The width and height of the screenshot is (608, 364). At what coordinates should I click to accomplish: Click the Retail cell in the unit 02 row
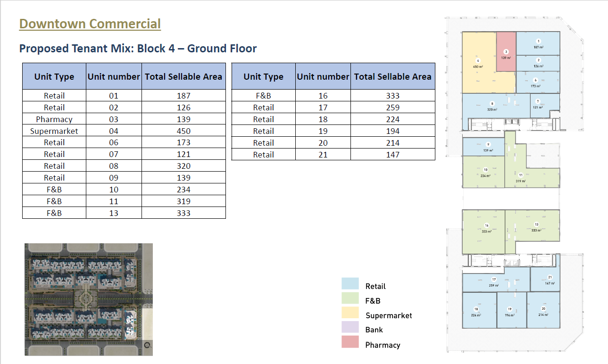(x=54, y=108)
